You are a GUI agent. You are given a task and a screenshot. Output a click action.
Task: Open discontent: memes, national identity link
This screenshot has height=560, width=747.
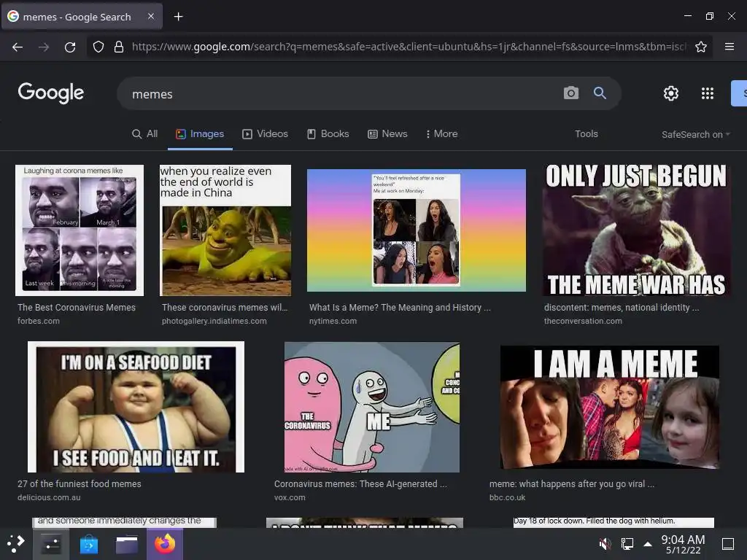point(622,308)
